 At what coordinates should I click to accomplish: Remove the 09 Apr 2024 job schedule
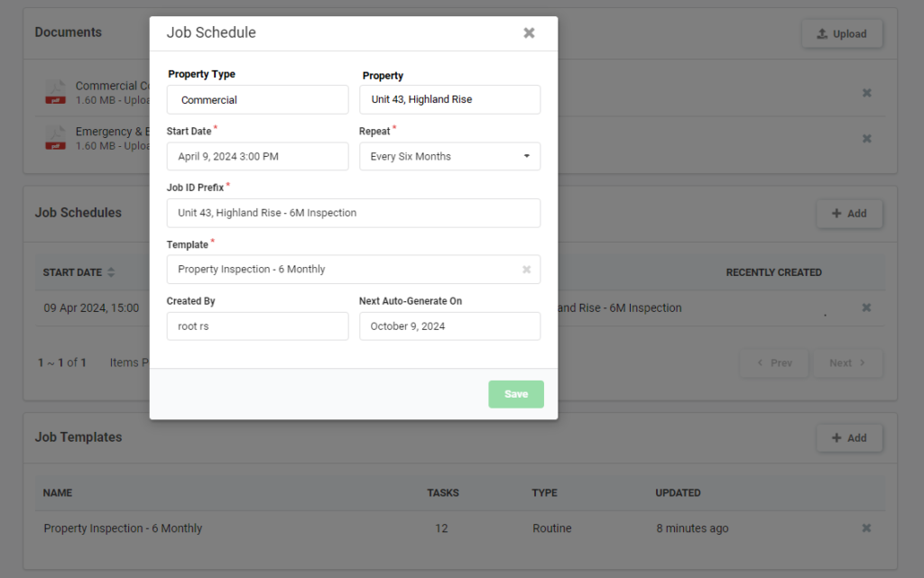[866, 308]
